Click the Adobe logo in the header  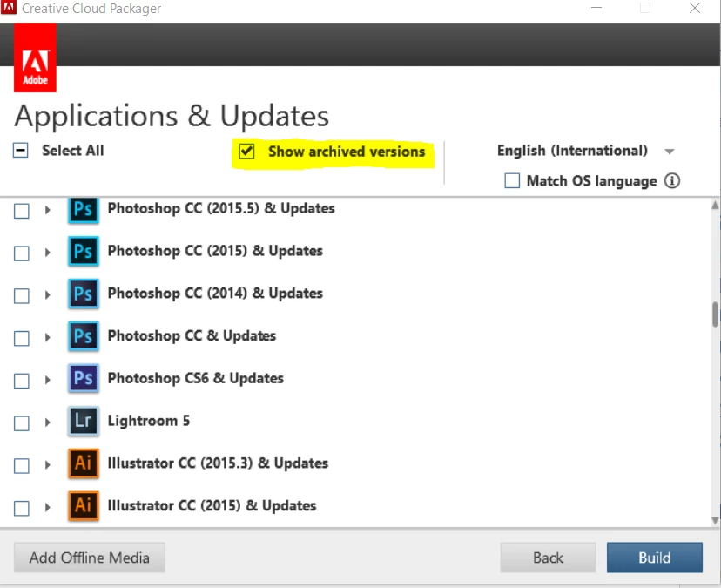[x=35, y=58]
